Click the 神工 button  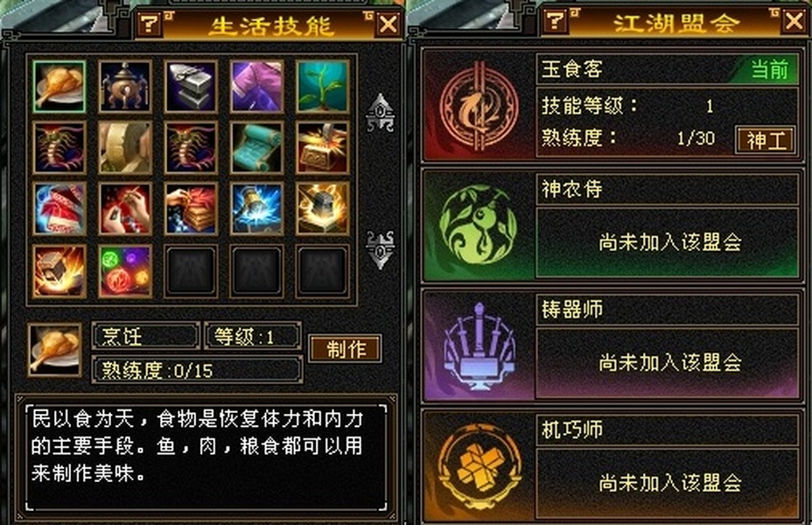click(766, 140)
